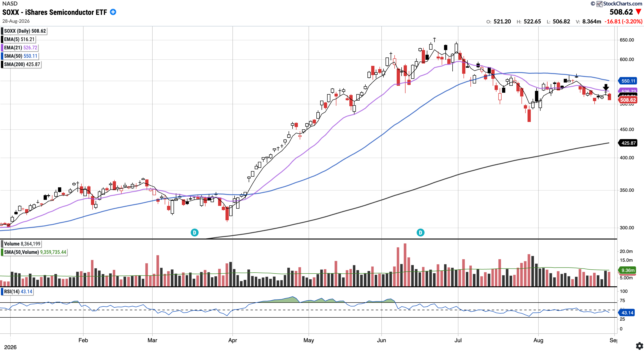Click the volume 8.364m header value
The height and width of the screenshot is (351, 644).
coord(592,22)
